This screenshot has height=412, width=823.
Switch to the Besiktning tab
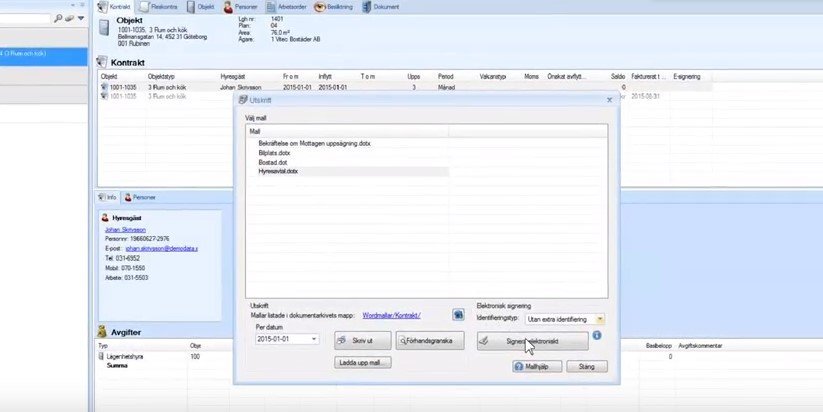tap(334, 7)
